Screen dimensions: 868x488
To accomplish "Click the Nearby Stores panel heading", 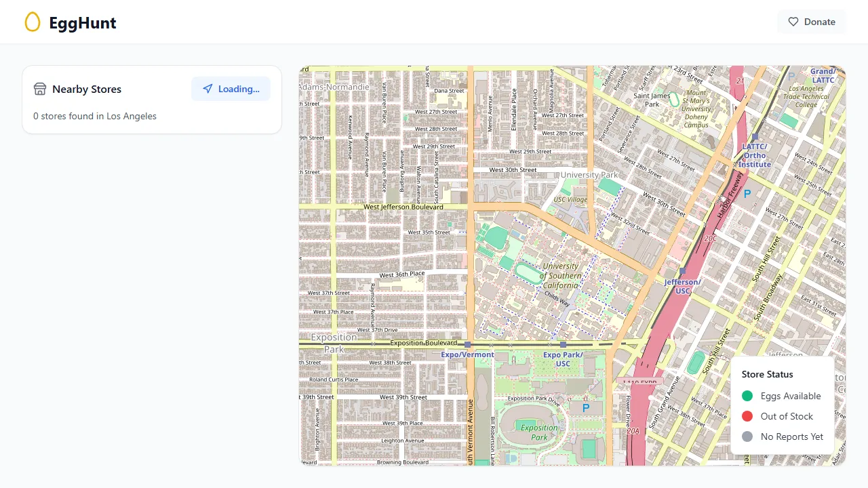I will tap(87, 89).
